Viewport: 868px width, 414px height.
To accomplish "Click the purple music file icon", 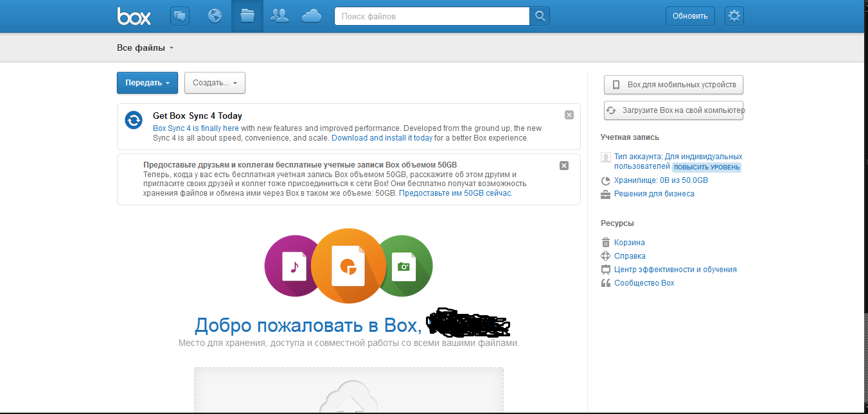I will tap(294, 266).
